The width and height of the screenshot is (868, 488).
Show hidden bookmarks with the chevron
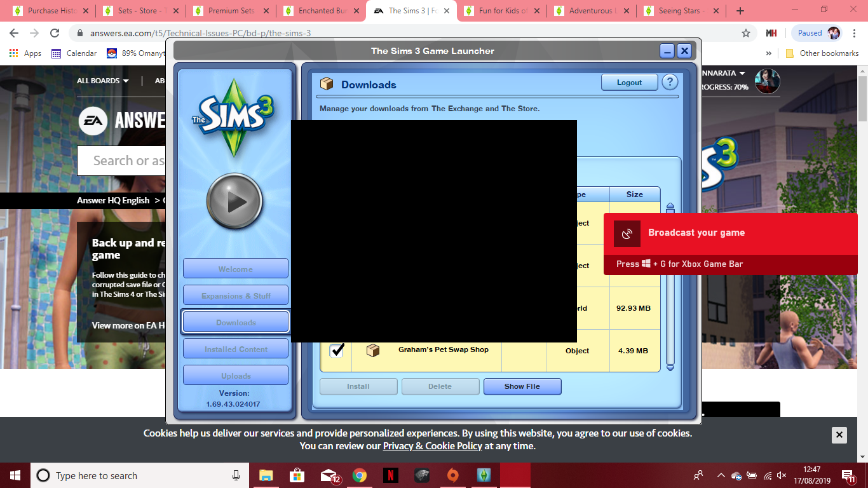769,53
